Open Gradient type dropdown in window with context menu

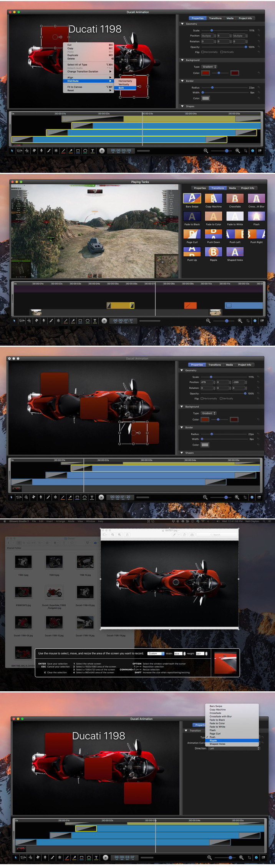209,67
